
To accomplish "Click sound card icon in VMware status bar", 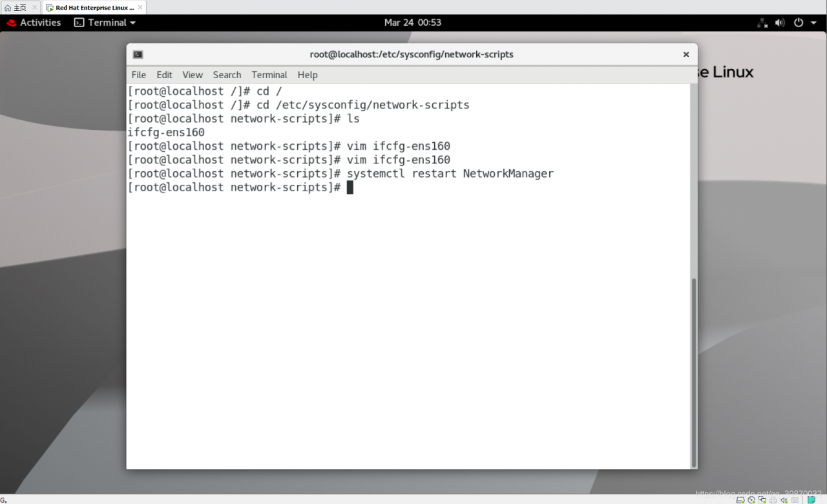I will 784,499.
